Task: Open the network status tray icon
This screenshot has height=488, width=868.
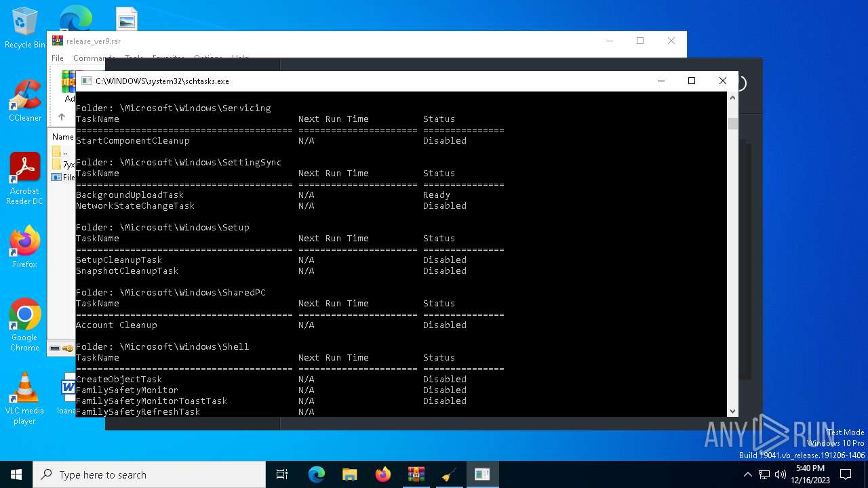Action: pyautogui.click(x=764, y=474)
